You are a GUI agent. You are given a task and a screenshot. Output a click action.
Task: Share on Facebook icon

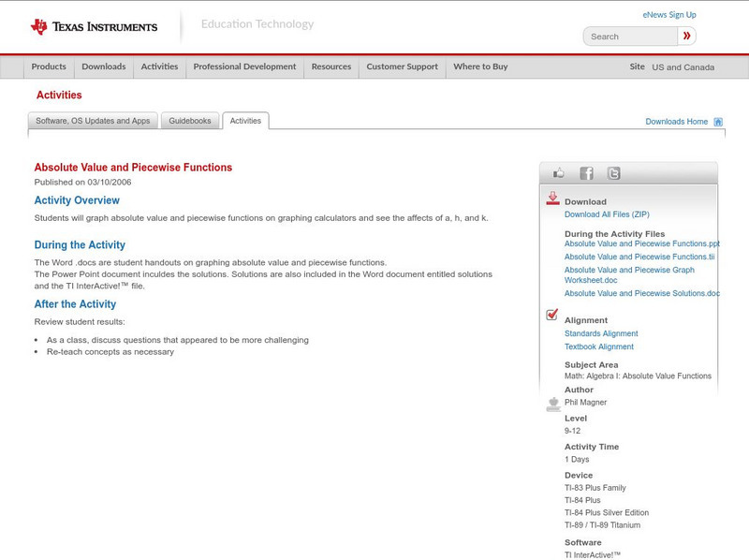(x=587, y=173)
